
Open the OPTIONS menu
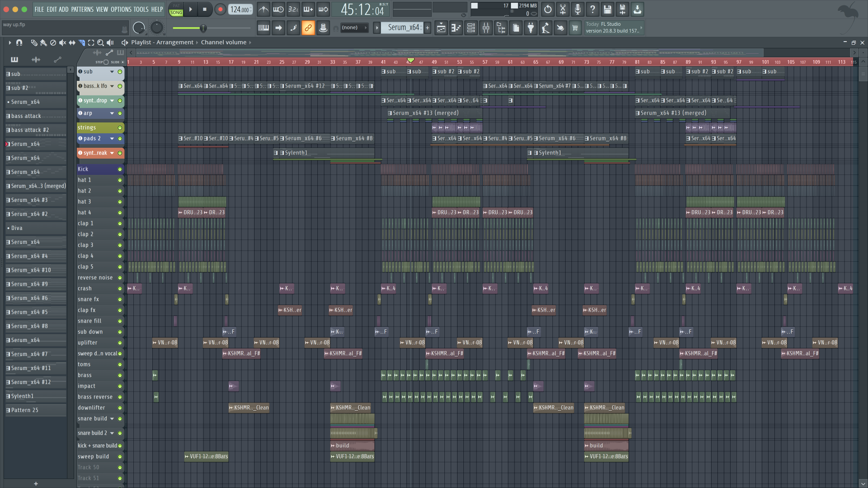pyautogui.click(x=121, y=9)
